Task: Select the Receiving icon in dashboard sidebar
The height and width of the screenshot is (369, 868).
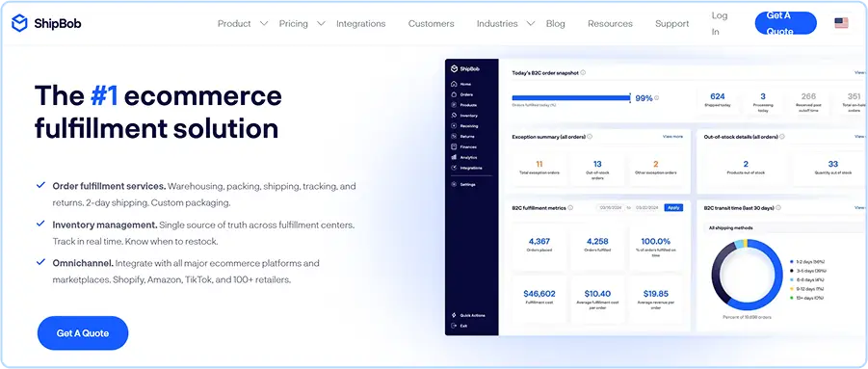Action: click(x=454, y=126)
